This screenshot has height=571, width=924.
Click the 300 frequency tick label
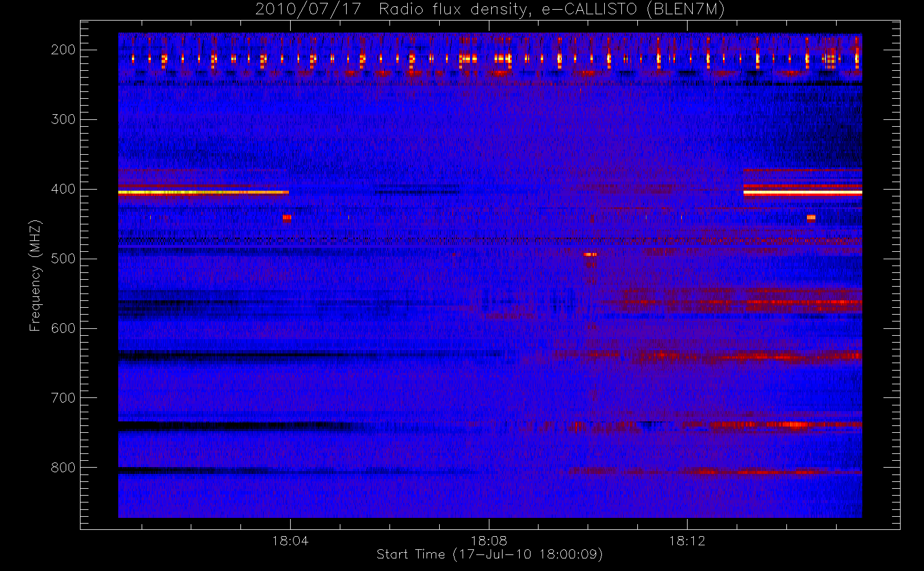coord(63,119)
